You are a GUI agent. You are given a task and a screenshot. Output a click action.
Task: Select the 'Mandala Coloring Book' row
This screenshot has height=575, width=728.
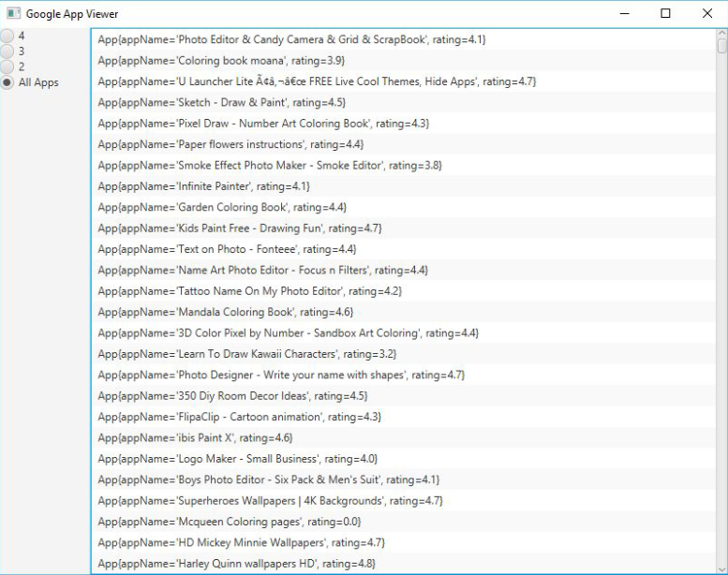[x=404, y=312]
